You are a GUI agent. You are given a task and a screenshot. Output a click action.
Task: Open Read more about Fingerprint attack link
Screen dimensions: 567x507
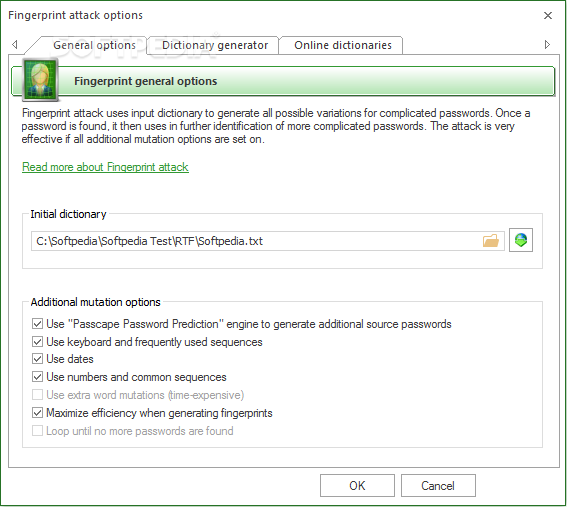105,167
